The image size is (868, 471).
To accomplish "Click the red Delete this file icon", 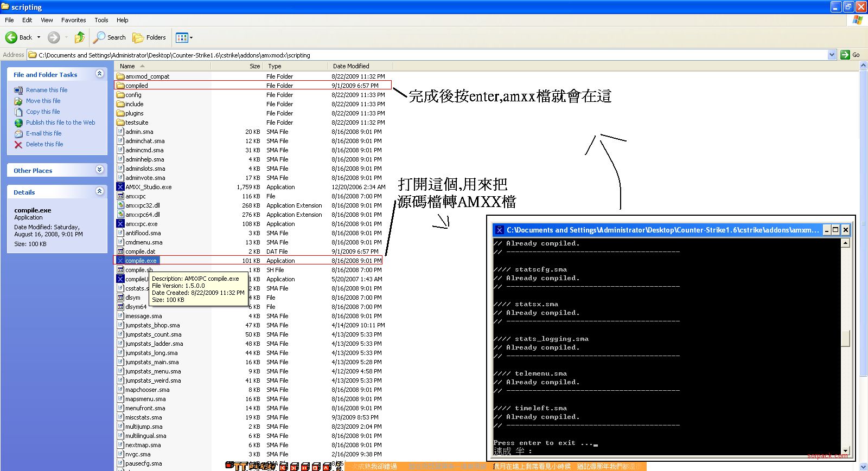I will pos(18,145).
